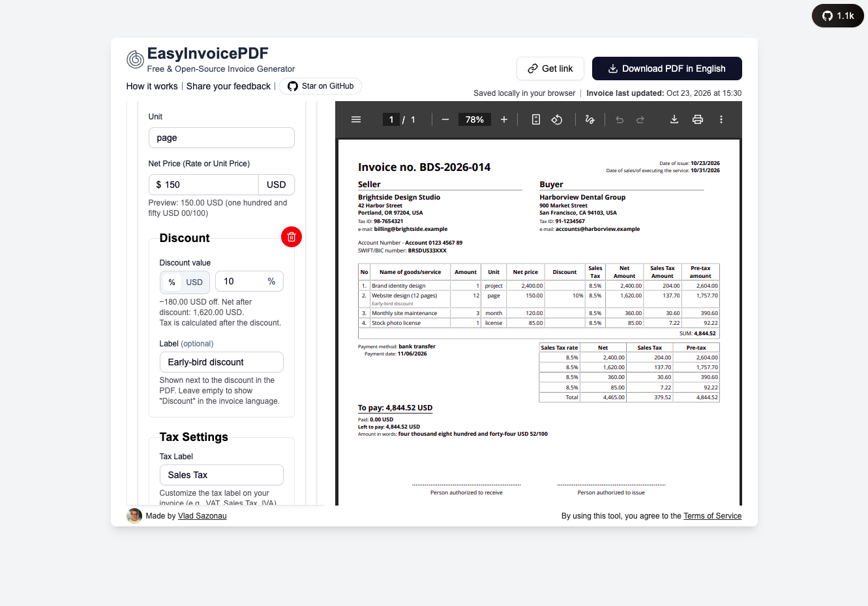Image resolution: width=868 pixels, height=606 pixels.
Task: Click 'Monthly site maintenance' row text
Action: 404,313
